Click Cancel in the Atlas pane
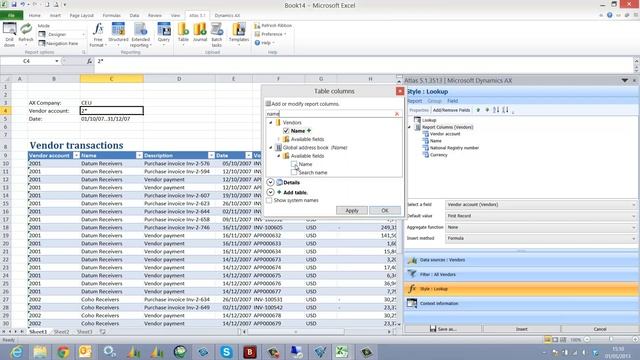 pyautogui.click(x=600, y=329)
